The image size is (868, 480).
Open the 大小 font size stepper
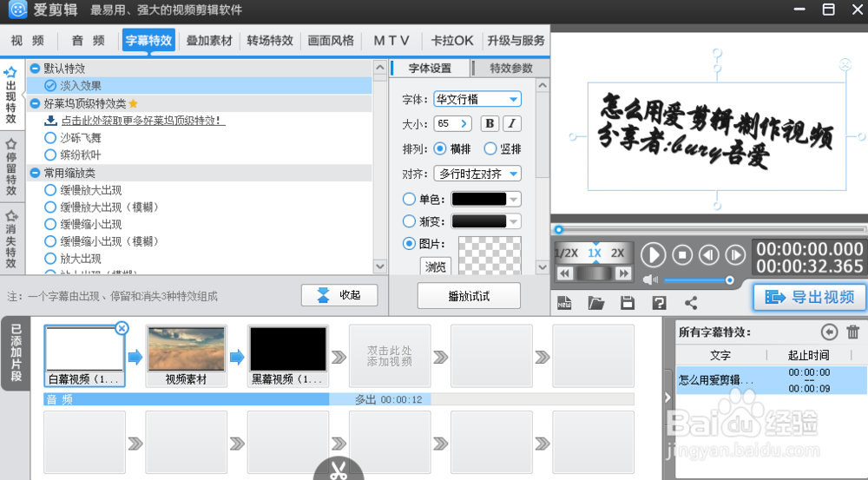pos(464,123)
